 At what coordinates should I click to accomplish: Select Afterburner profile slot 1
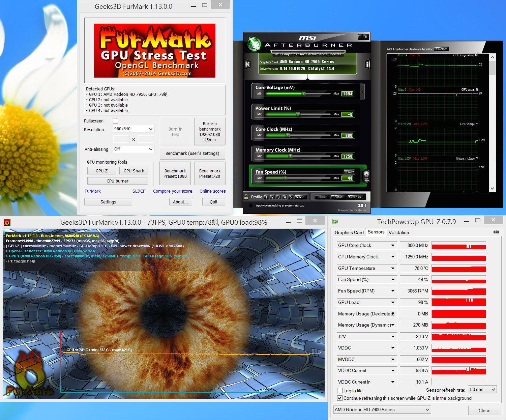point(266,197)
